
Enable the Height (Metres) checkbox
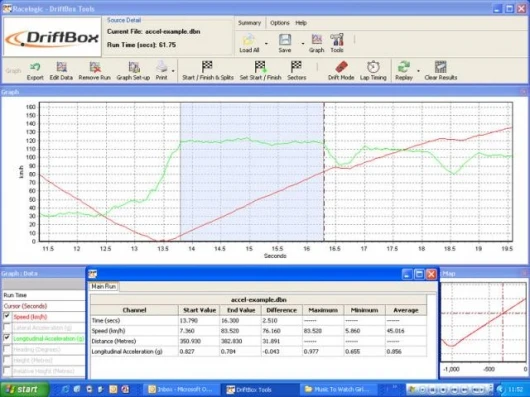pos(6,360)
